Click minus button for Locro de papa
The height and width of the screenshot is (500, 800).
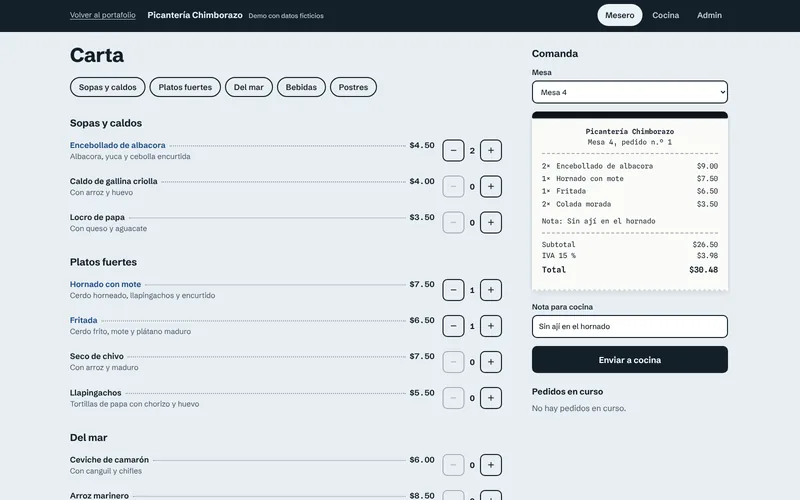[x=453, y=222]
